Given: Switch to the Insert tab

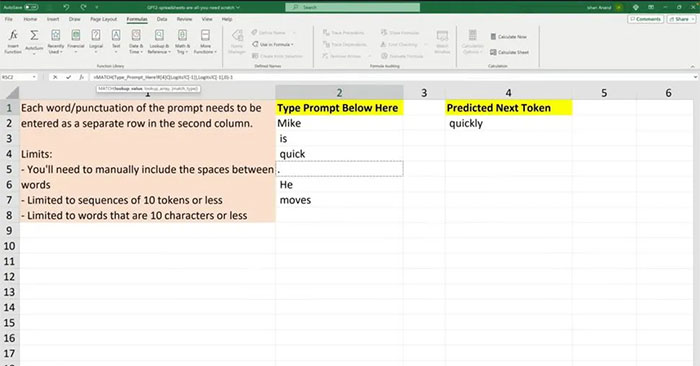Looking at the screenshot, I should [53, 19].
